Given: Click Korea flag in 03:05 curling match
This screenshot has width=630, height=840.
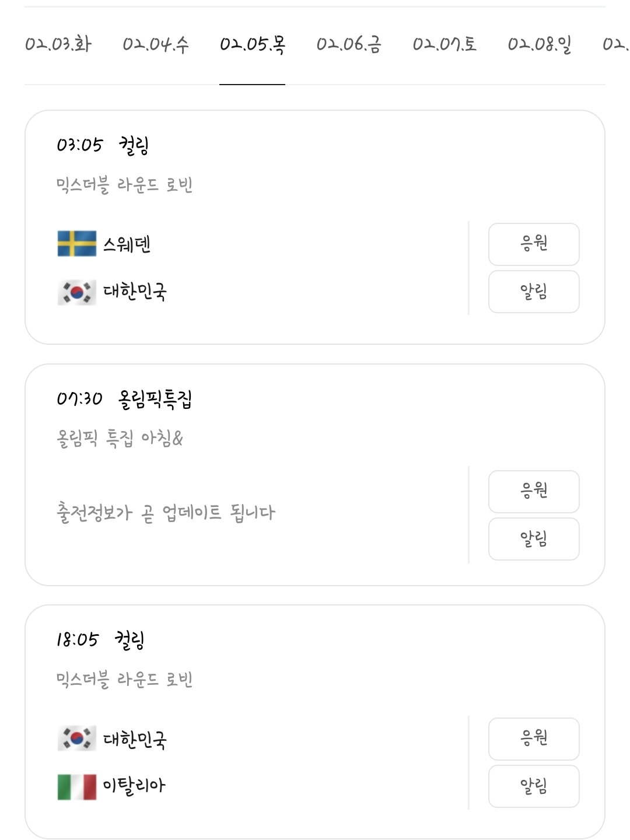Looking at the screenshot, I should coord(77,292).
